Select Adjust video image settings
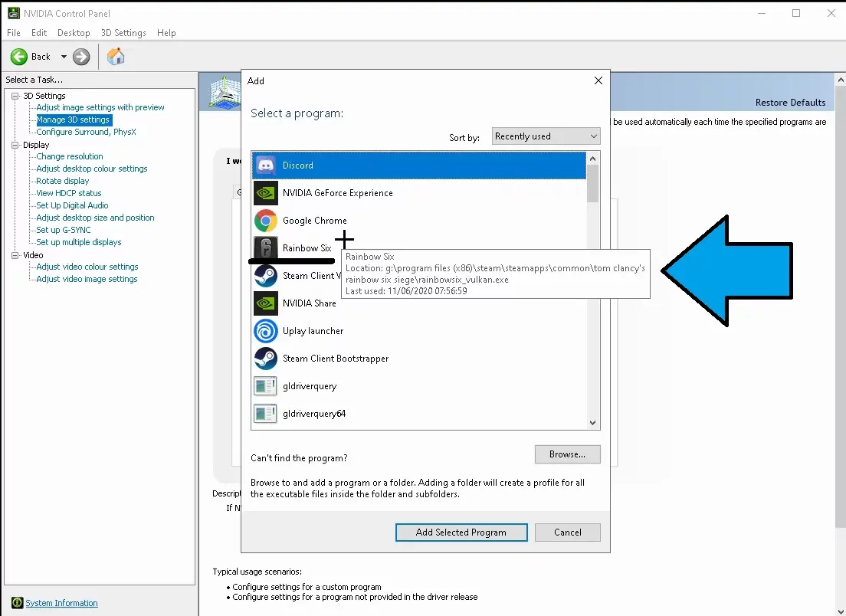The height and width of the screenshot is (616, 846). (87, 280)
